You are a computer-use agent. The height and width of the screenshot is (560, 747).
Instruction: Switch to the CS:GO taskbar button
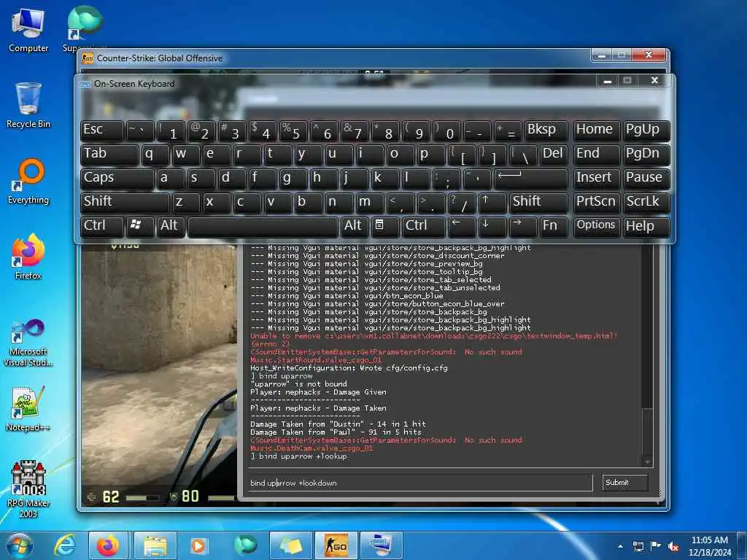pyautogui.click(x=336, y=545)
